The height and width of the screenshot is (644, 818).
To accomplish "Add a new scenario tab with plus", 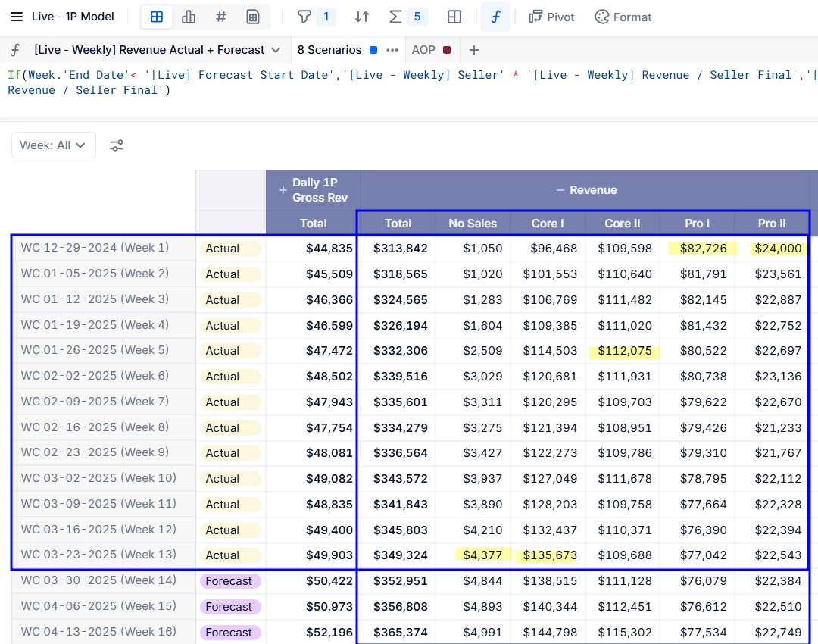I will 474,50.
